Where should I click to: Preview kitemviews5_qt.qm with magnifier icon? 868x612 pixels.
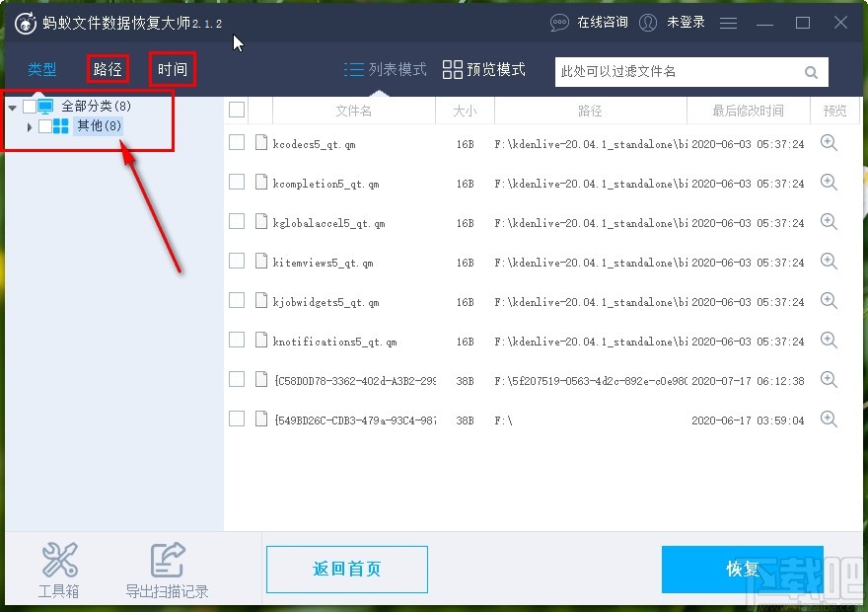(x=829, y=262)
